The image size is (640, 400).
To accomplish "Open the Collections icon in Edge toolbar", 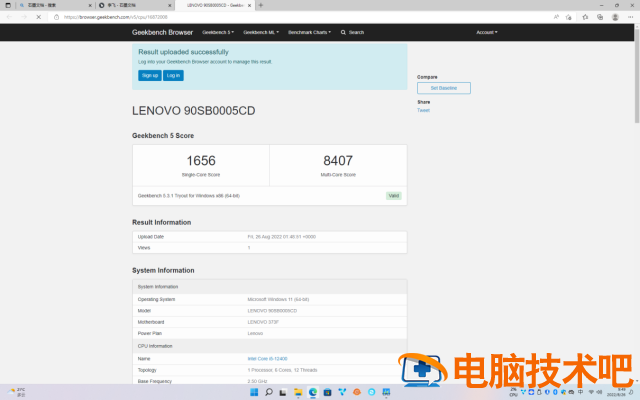I will pyautogui.click(x=600, y=17).
